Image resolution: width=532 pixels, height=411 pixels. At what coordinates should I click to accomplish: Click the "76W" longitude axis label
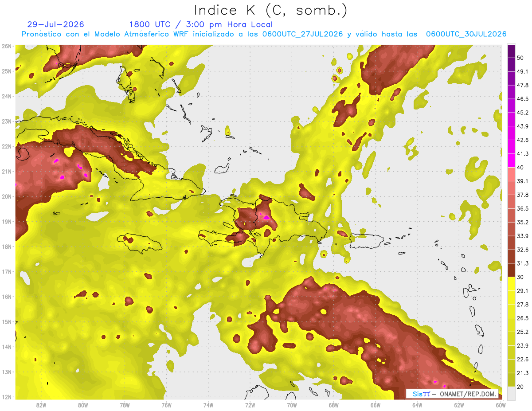pos(166,405)
